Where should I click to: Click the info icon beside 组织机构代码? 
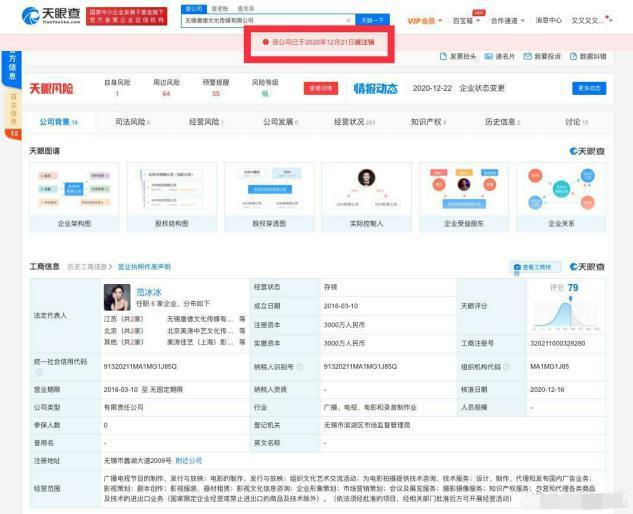506,367
